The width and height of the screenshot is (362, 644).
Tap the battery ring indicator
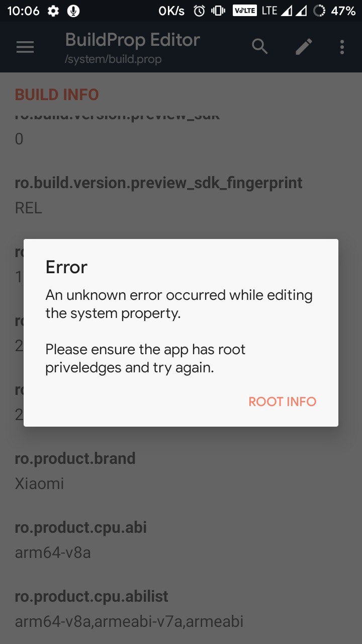coord(319,11)
